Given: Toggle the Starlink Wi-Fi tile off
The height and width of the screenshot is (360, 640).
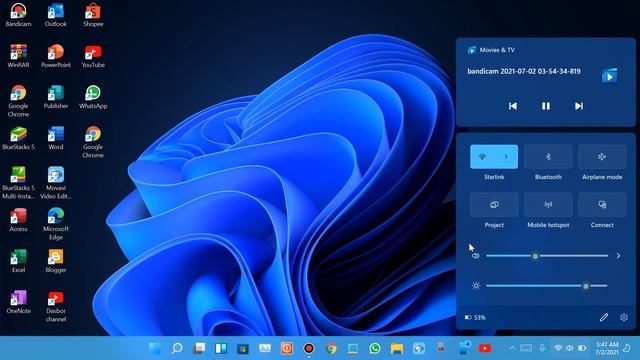Looking at the screenshot, I should (x=482, y=157).
